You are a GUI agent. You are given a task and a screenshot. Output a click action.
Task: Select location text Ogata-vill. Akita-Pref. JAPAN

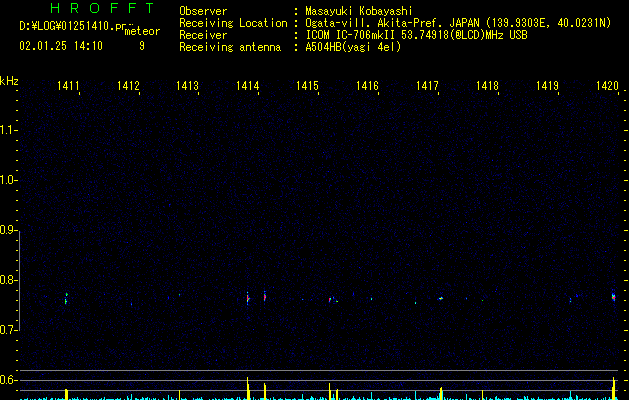[x=392, y=23]
